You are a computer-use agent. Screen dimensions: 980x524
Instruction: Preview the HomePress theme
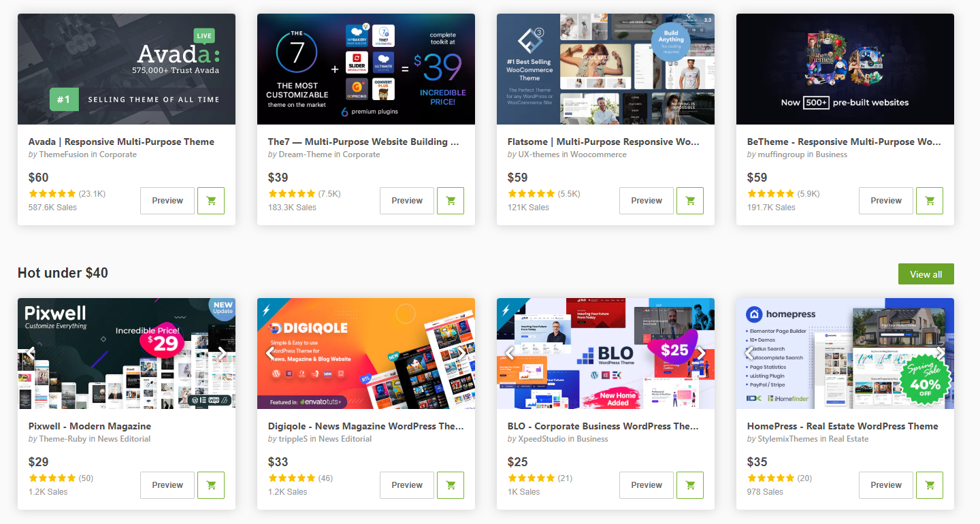pyautogui.click(x=886, y=485)
